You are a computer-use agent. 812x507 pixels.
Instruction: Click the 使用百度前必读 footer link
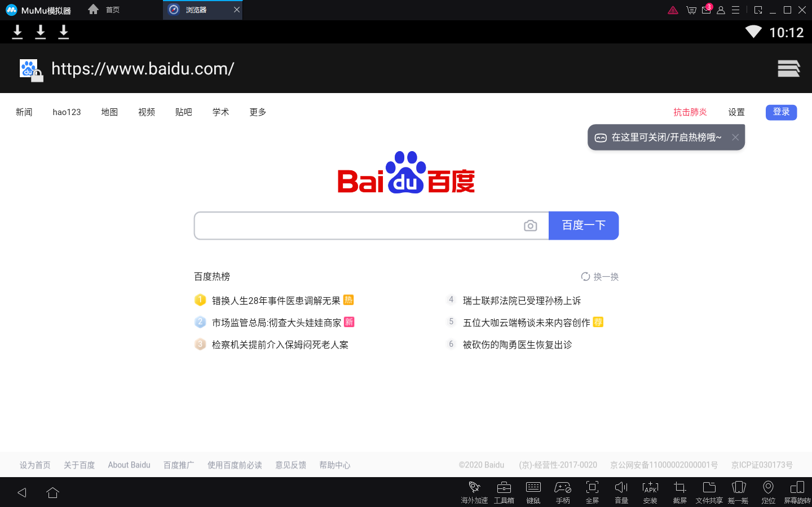(235, 465)
